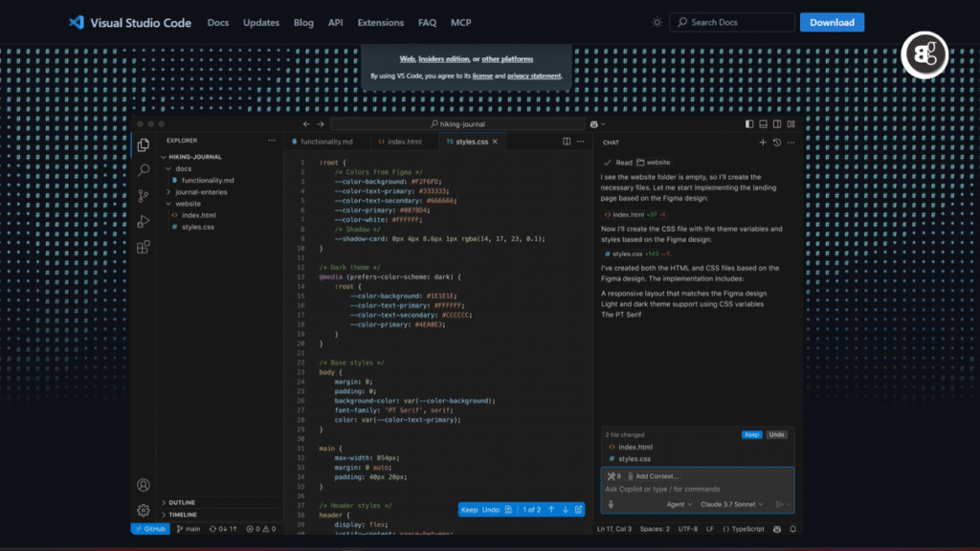980x551 pixels.
Task: Activate the microphone icon in the chat input
Action: 611,504
